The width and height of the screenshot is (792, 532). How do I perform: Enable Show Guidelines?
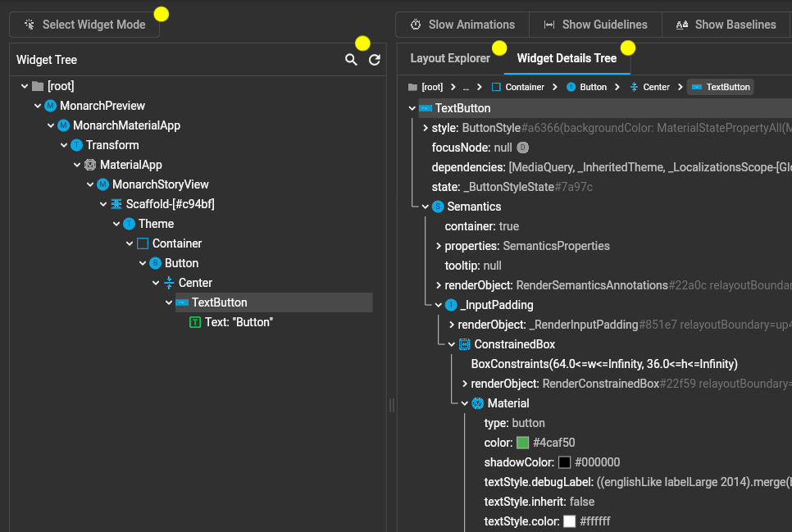[595, 25]
